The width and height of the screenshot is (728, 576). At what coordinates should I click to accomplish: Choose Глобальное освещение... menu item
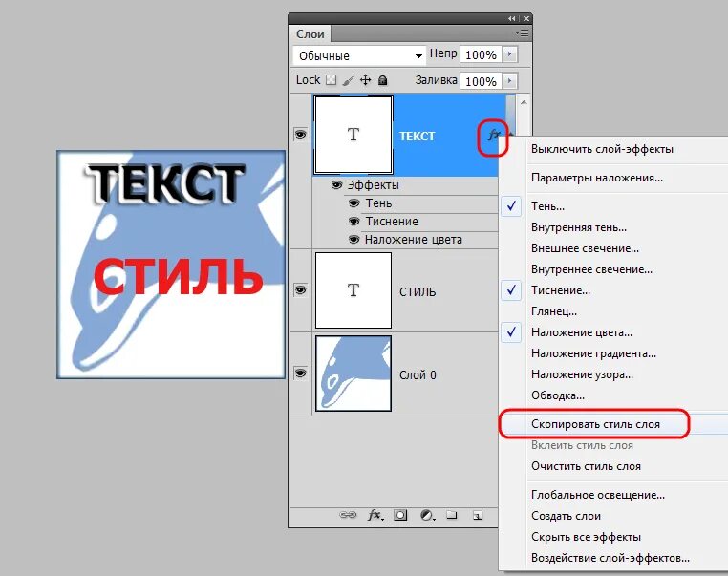point(597,495)
